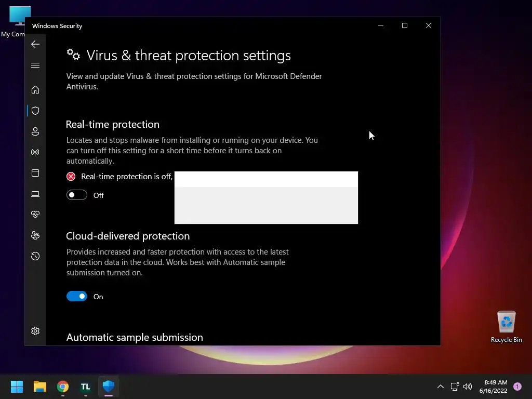
Task: Open the hamburger navigation menu
Action: 35,65
